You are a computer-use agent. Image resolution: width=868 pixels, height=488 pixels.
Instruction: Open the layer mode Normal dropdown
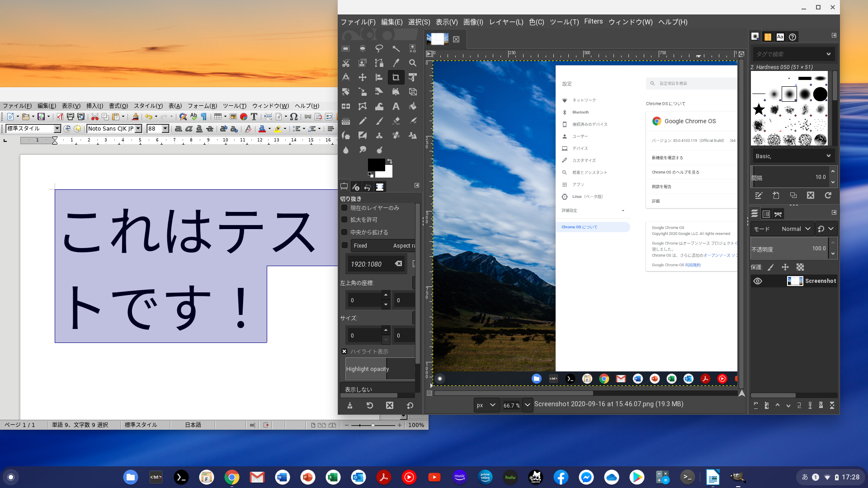[x=796, y=229]
